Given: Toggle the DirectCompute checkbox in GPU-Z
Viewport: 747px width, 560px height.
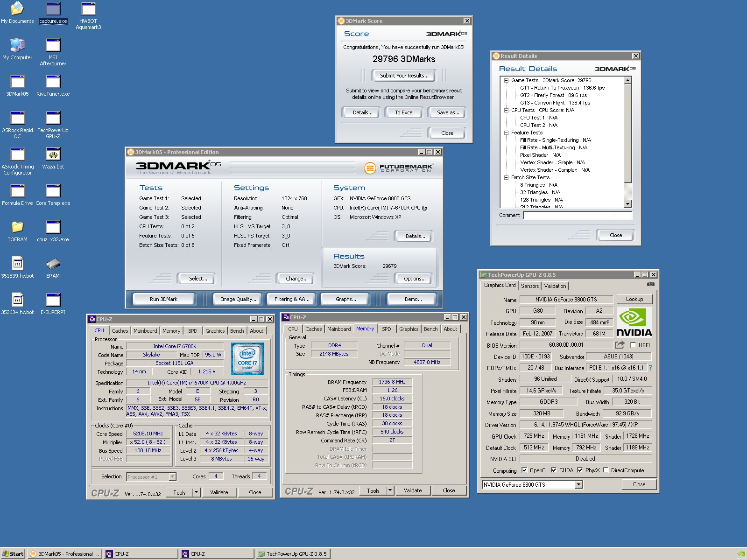Looking at the screenshot, I should (x=606, y=470).
